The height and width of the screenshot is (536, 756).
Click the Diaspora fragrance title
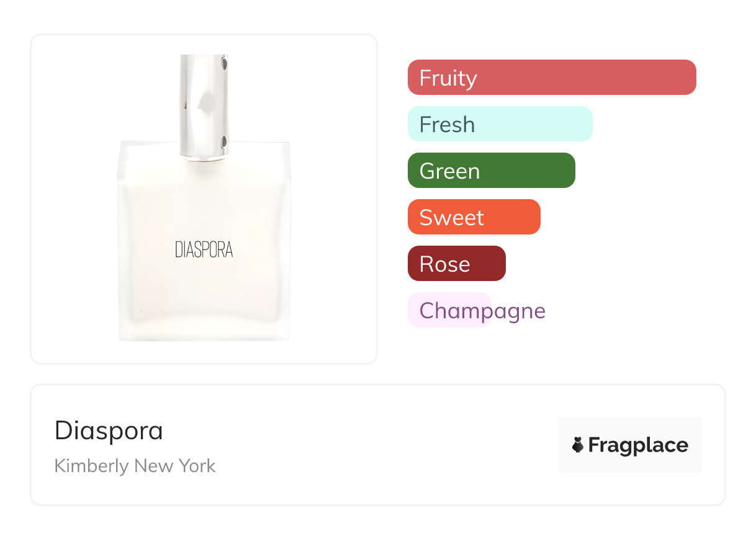(109, 431)
